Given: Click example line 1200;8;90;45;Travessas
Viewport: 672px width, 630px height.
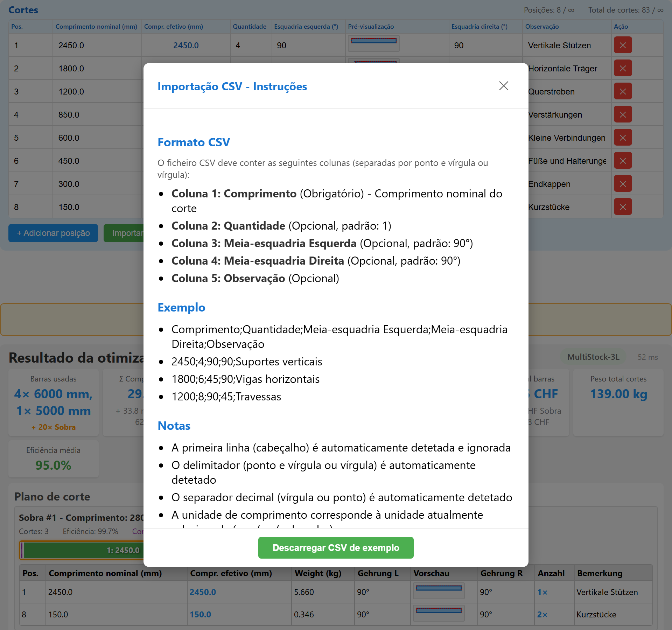Looking at the screenshot, I should (x=226, y=397).
